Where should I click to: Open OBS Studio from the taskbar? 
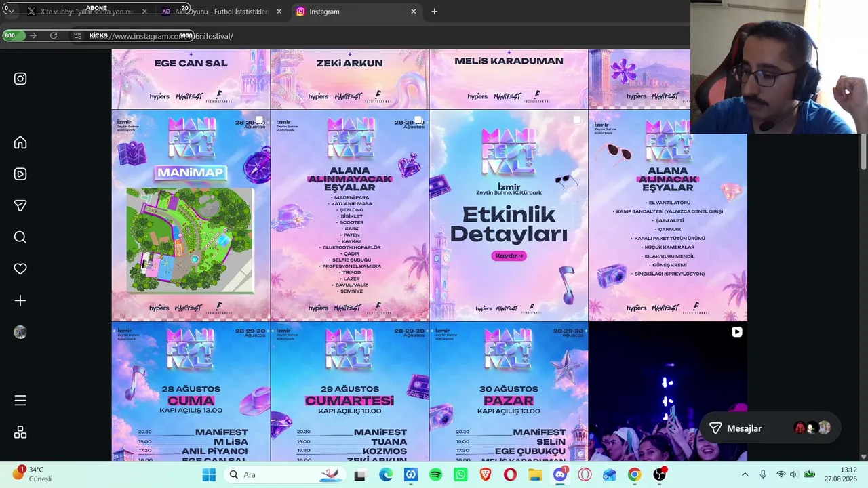click(x=659, y=474)
